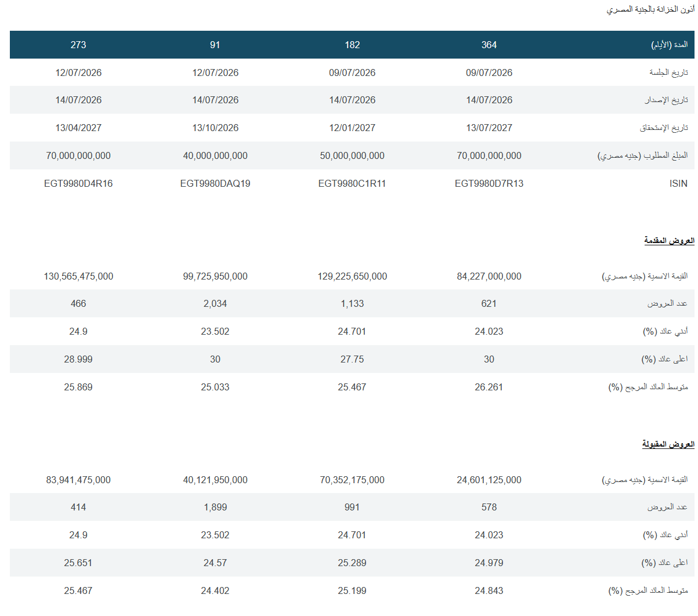
Task: Click accepted value 24,601,125,000
Action: [x=489, y=480]
